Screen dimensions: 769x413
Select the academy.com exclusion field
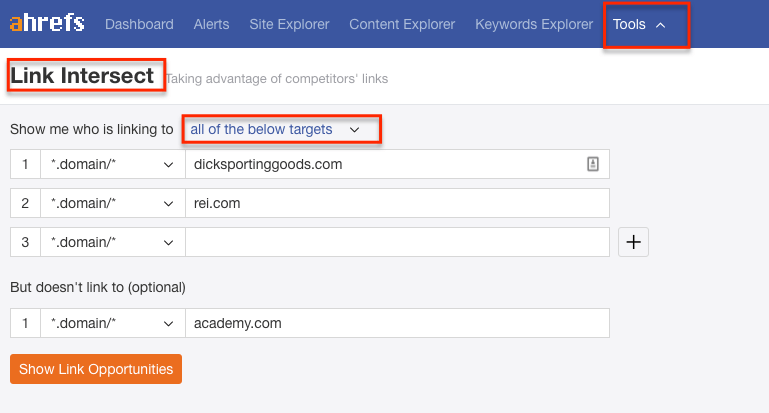396,323
